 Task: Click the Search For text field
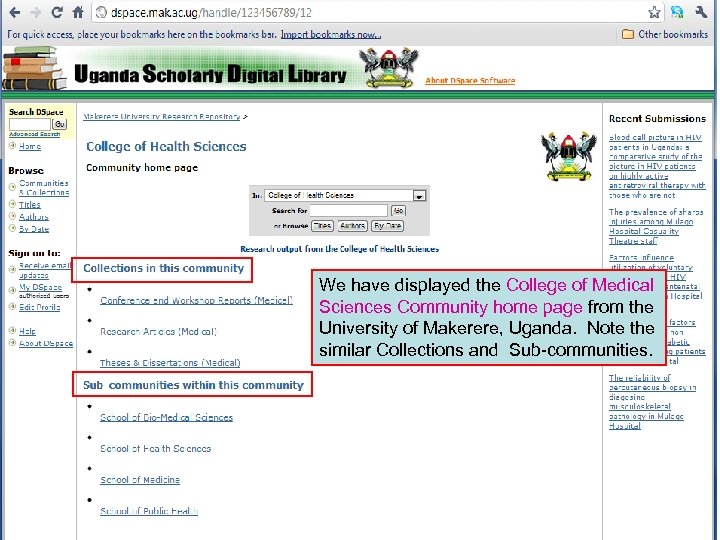coord(349,210)
